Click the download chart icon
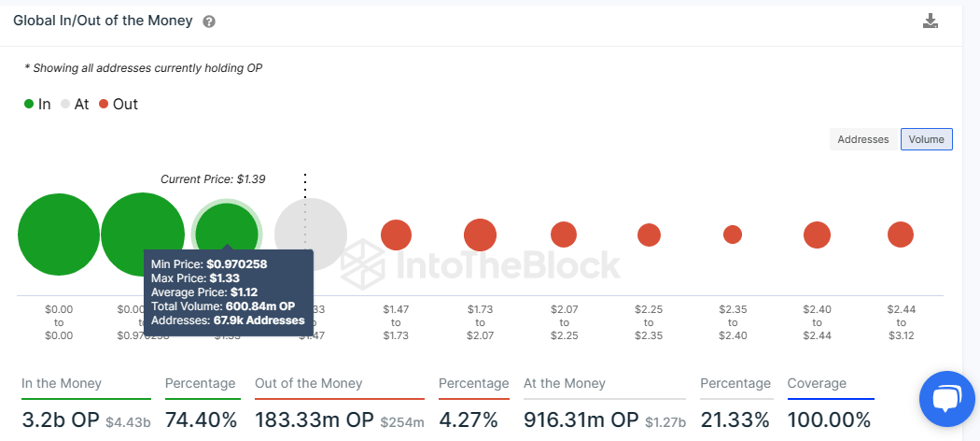980x441 pixels. [x=931, y=21]
